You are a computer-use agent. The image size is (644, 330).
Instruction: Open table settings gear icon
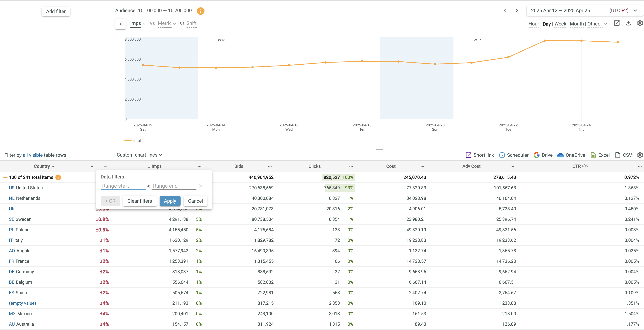click(640, 155)
